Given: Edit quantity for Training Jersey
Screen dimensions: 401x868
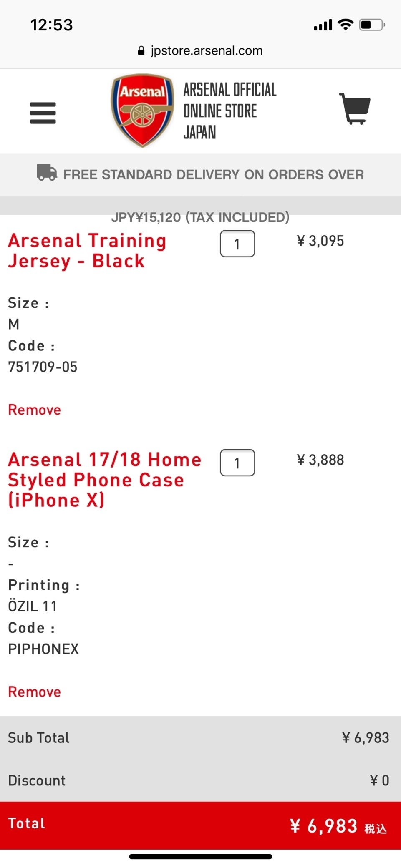Looking at the screenshot, I should click(x=237, y=244).
